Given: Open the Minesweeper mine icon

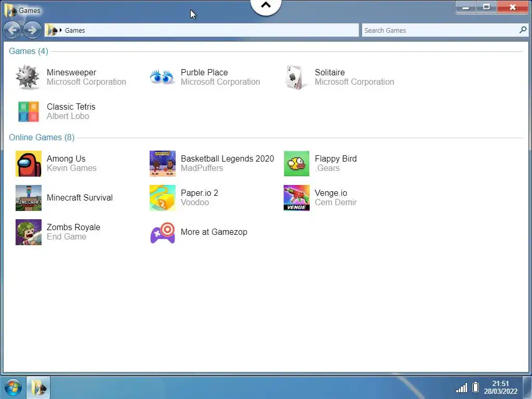Looking at the screenshot, I should coord(28,77).
